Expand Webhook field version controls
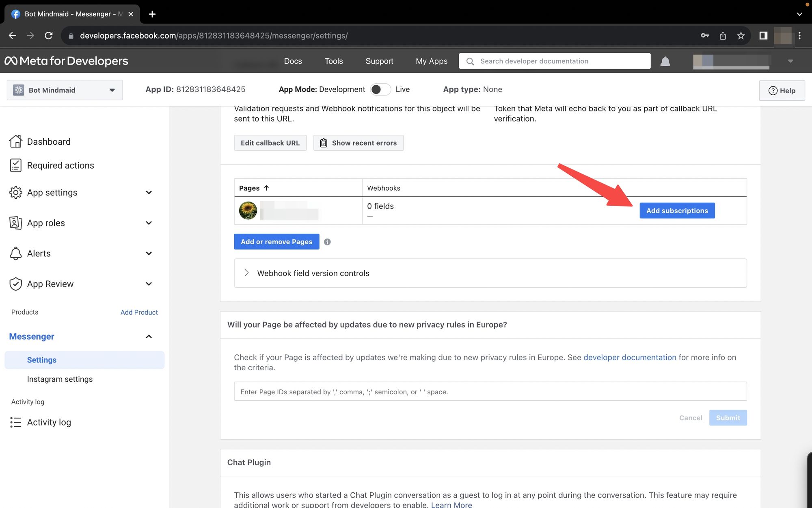This screenshot has width=812, height=508. pos(490,273)
